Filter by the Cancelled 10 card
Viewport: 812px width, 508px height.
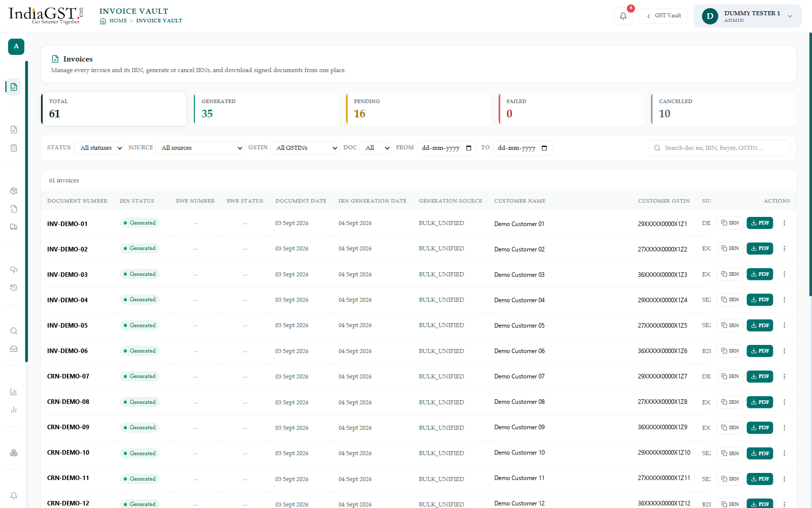coord(724,109)
